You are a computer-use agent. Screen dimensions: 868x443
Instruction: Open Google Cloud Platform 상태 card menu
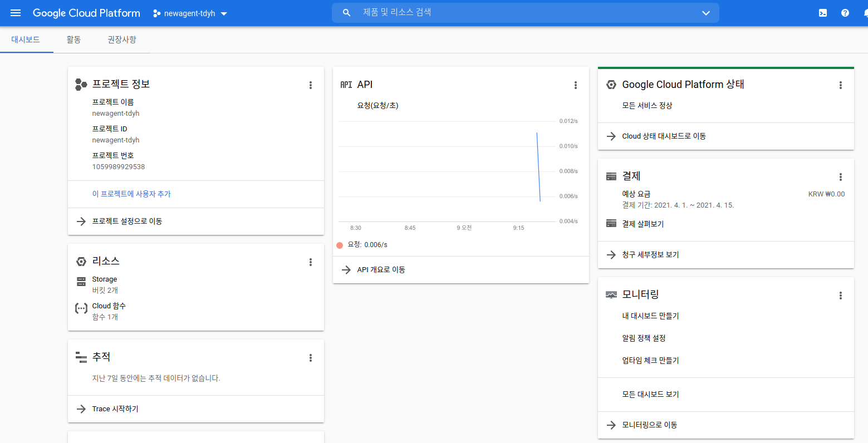point(841,85)
